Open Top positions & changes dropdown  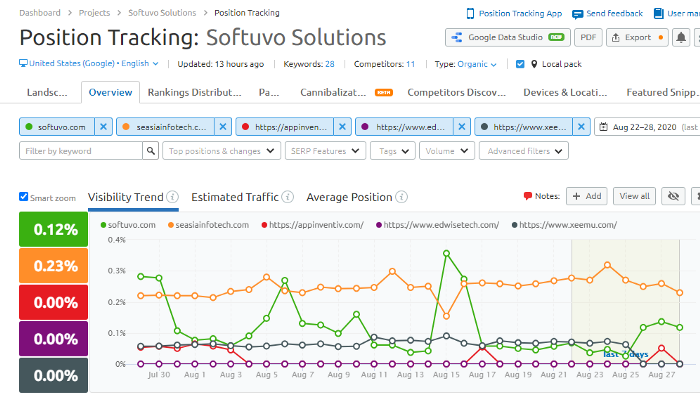pos(223,151)
